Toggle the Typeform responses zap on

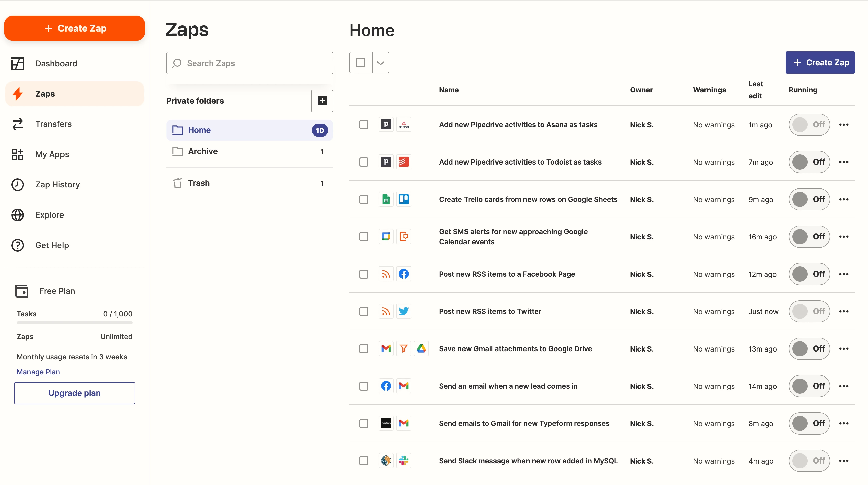tap(809, 423)
